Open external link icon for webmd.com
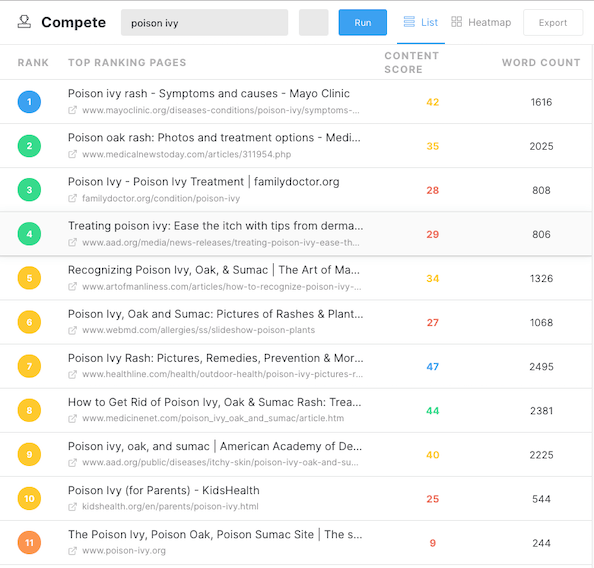 72,330
